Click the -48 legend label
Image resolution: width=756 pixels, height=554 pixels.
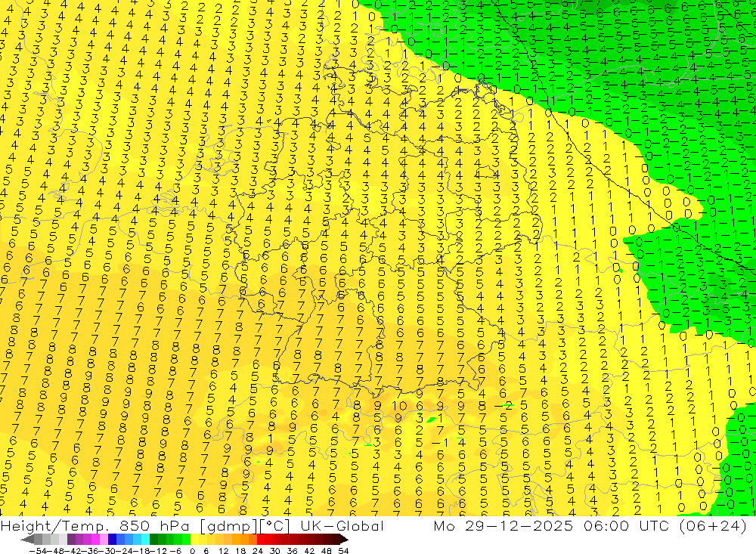pyautogui.click(x=55, y=551)
